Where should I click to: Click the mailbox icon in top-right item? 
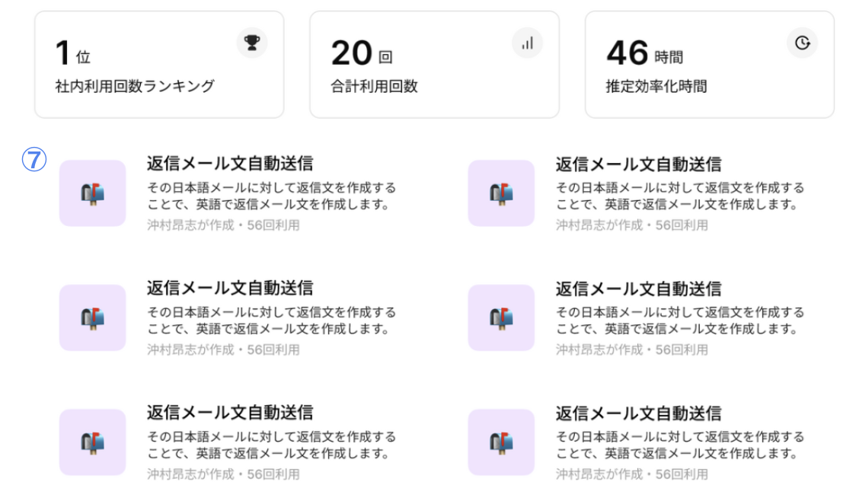501,193
